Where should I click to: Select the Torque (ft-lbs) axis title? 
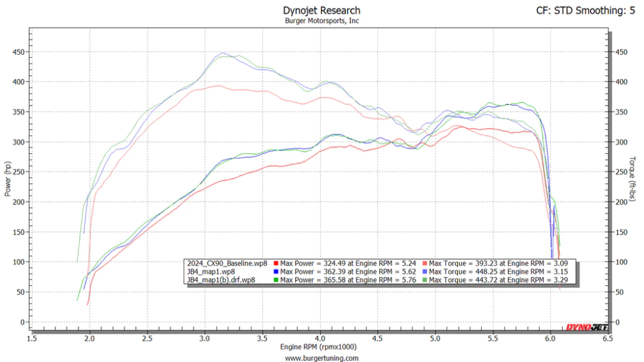click(632, 178)
